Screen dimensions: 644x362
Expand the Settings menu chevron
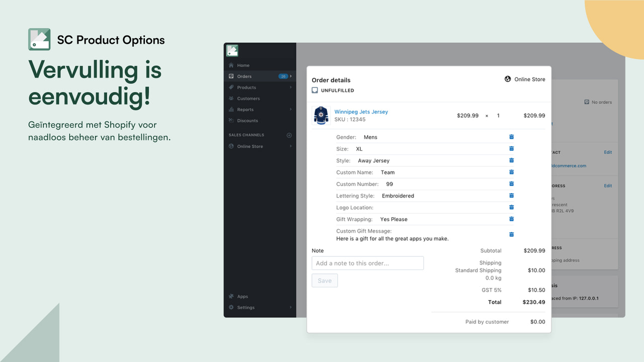291,308
